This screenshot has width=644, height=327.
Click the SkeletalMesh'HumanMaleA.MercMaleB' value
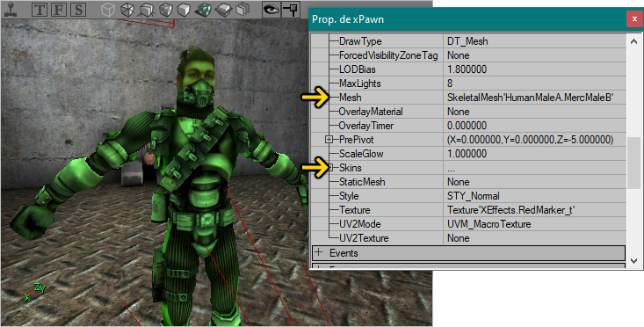point(531,98)
